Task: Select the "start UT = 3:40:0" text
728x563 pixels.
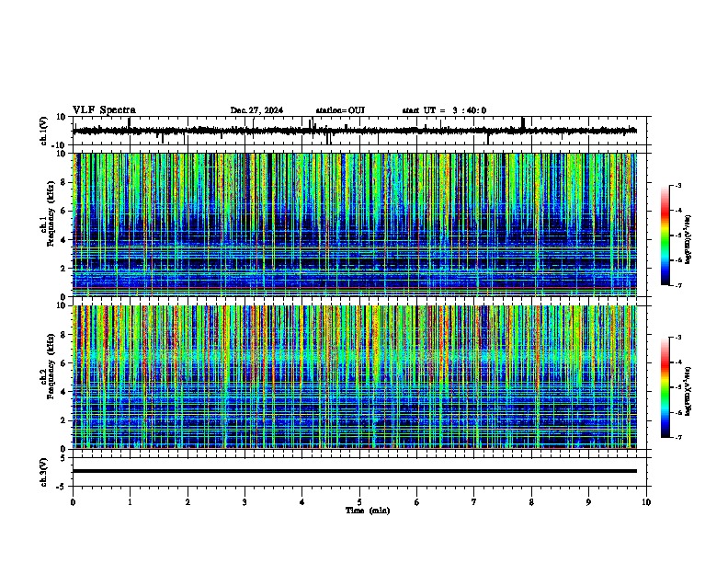Action: 444,110
